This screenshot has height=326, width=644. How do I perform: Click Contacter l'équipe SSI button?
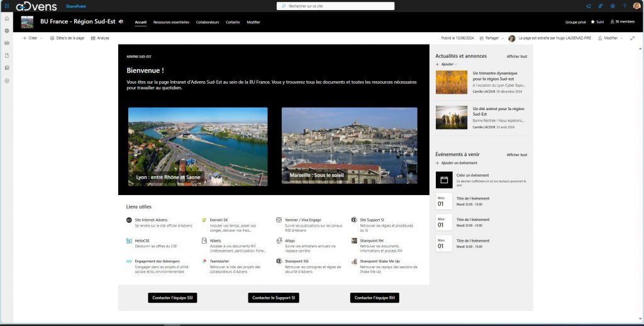(x=172, y=298)
